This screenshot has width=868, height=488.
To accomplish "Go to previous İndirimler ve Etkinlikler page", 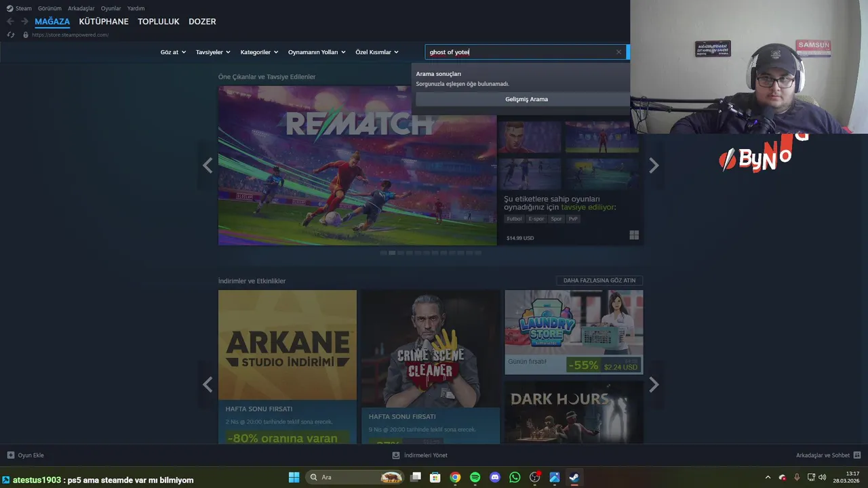I will click(208, 384).
